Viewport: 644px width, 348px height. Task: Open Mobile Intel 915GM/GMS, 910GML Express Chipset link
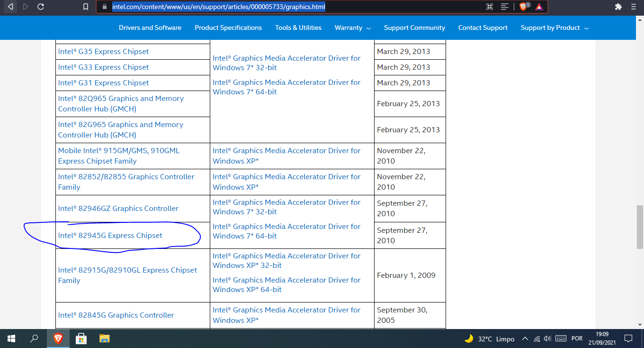click(119, 156)
